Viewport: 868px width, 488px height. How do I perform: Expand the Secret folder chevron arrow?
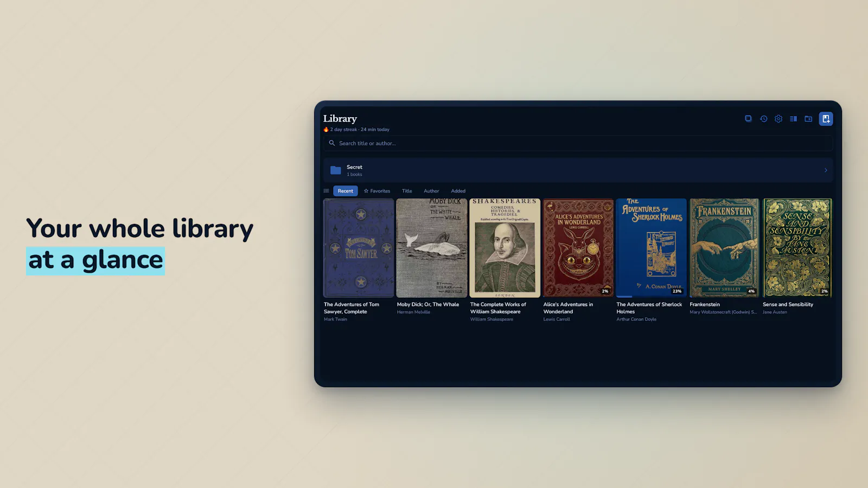coord(826,170)
